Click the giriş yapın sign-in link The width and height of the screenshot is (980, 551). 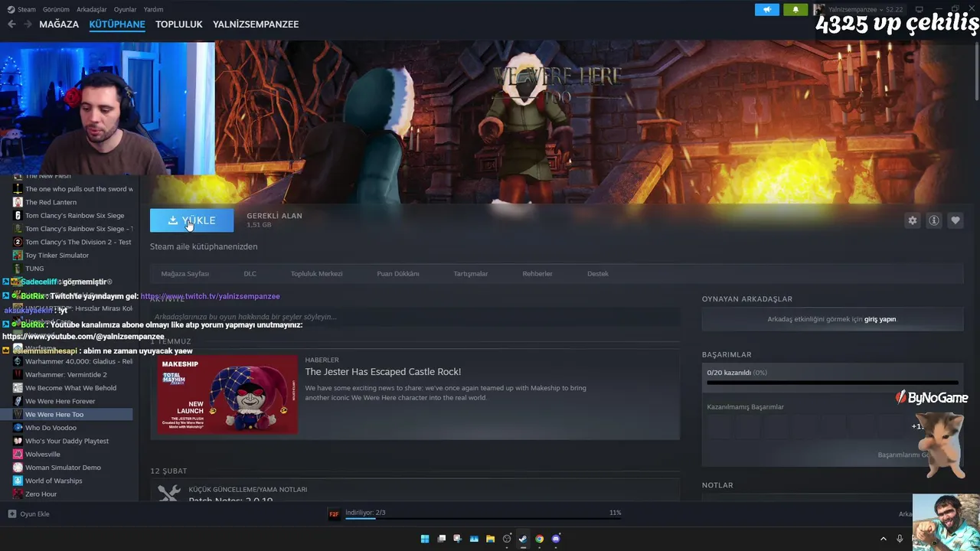(x=880, y=320)
